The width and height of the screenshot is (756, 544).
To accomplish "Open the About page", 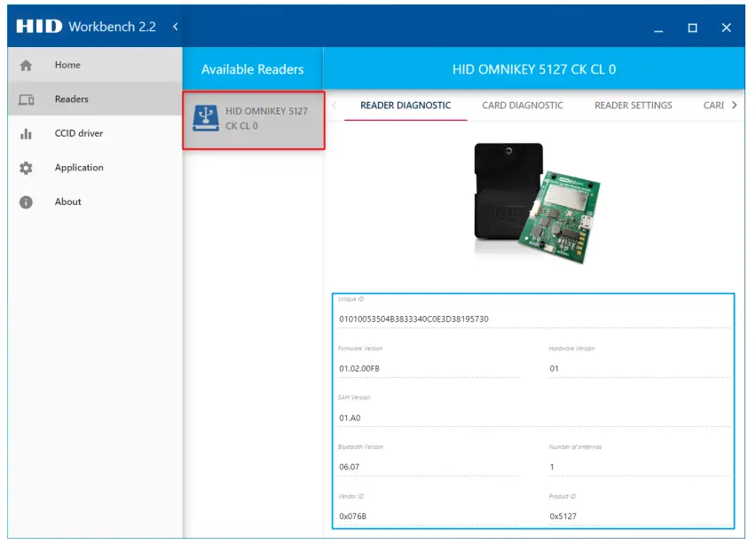I will click(x=95, y=201).
